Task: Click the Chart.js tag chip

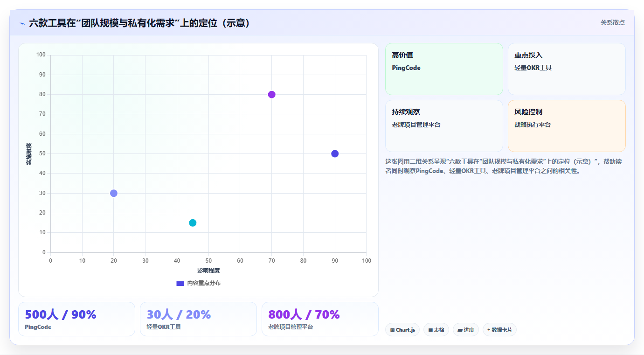Action: (402, 330)
